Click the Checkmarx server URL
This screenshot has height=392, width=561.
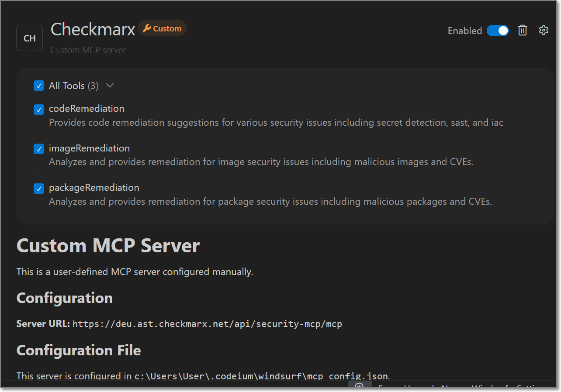click(207, 324)
